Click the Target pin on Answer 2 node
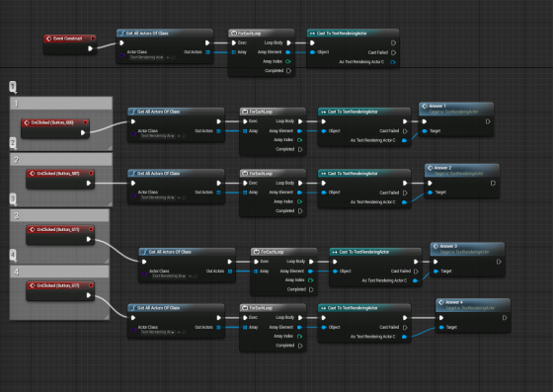 click(x=431, y=193)
